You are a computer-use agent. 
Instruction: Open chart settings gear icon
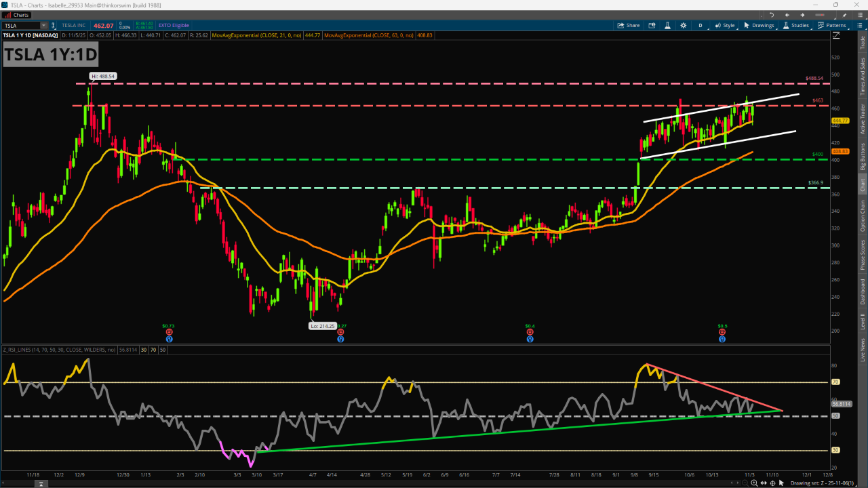[683, 25]
